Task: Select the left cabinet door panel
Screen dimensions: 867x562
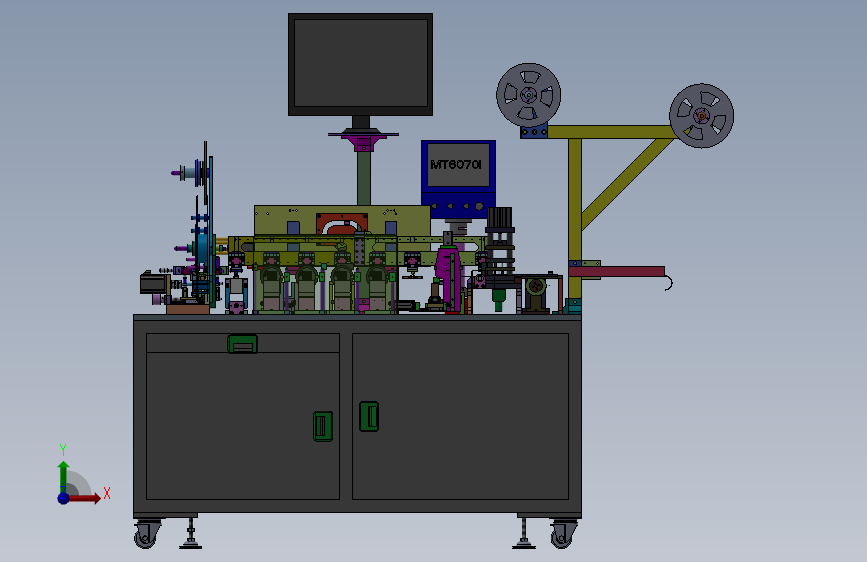Action: pyautogui.click(x=243, y=426)
